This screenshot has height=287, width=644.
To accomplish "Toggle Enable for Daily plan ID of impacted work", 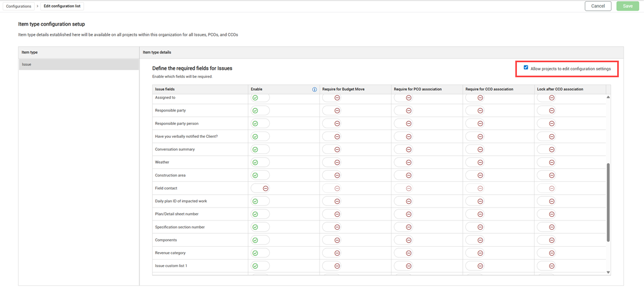I will click(260, 201).
